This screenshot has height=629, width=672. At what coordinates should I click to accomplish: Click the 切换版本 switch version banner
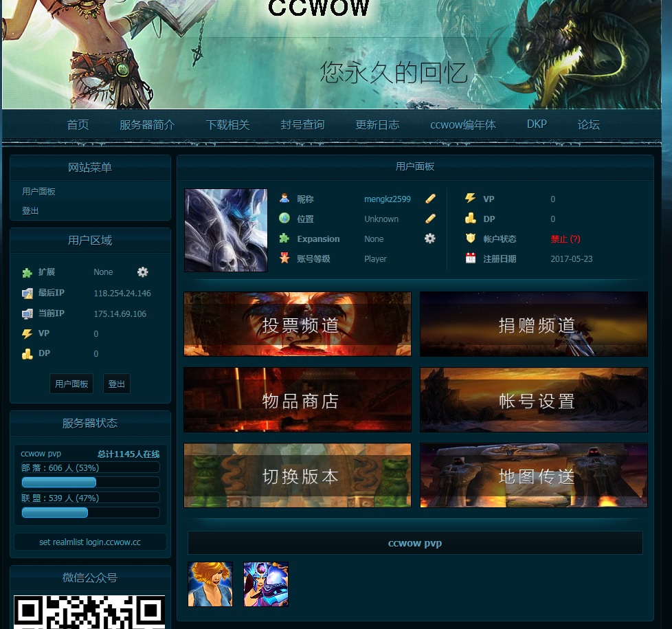(x=298, y=476)
